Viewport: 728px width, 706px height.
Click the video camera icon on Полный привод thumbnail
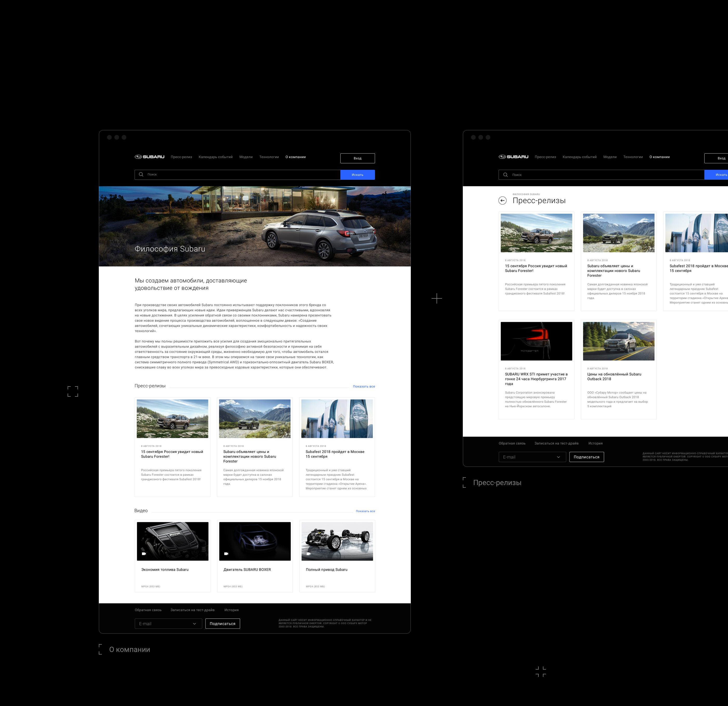click(308, 554)
